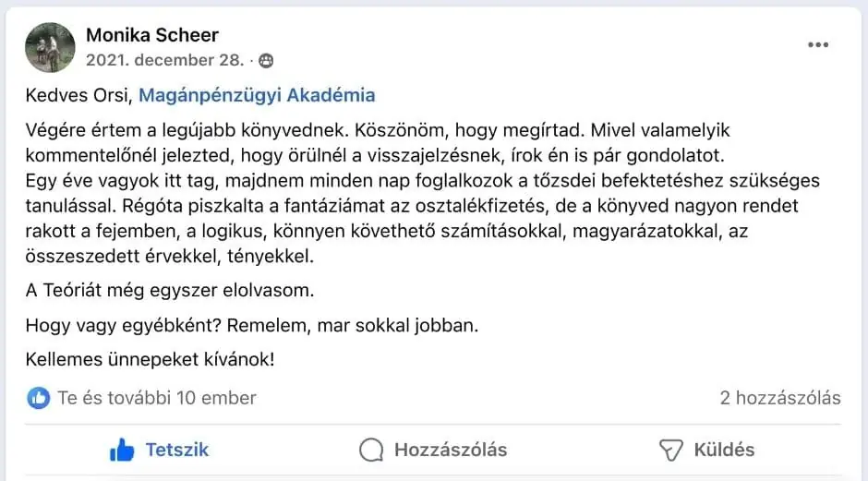
Task: Show who reacted: Te és további 10 ember
Action: (x=156, y=398)
